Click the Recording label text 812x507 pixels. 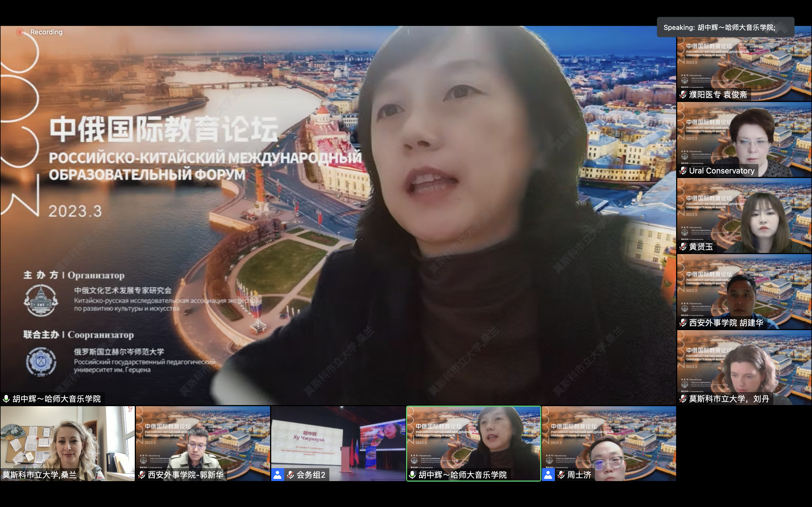pyautogui.click(x=46, y=32)
